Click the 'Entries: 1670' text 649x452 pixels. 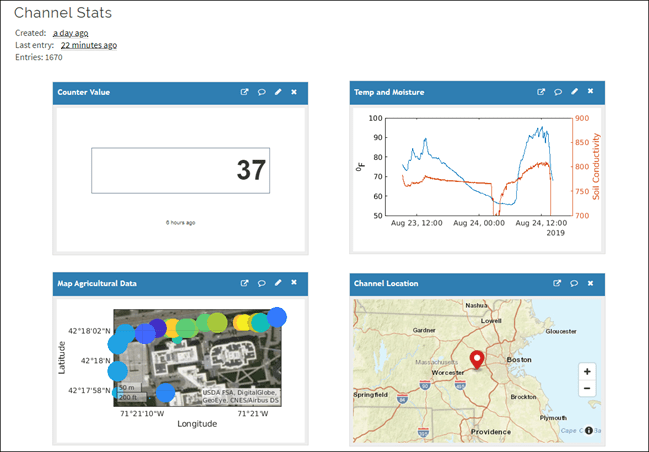click(39, 57)
